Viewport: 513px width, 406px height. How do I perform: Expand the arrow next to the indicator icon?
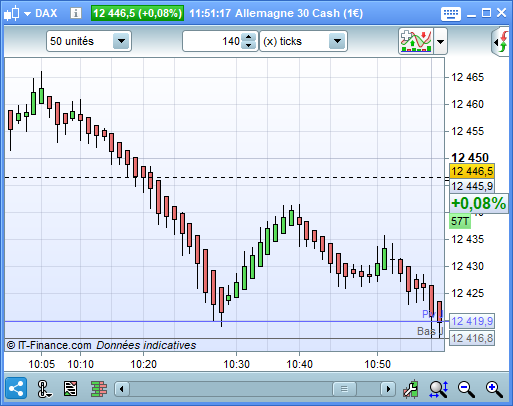point(440,42)
